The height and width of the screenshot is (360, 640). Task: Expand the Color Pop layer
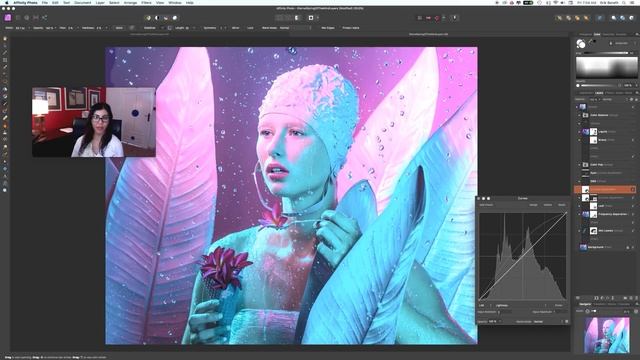click(579, 165)
